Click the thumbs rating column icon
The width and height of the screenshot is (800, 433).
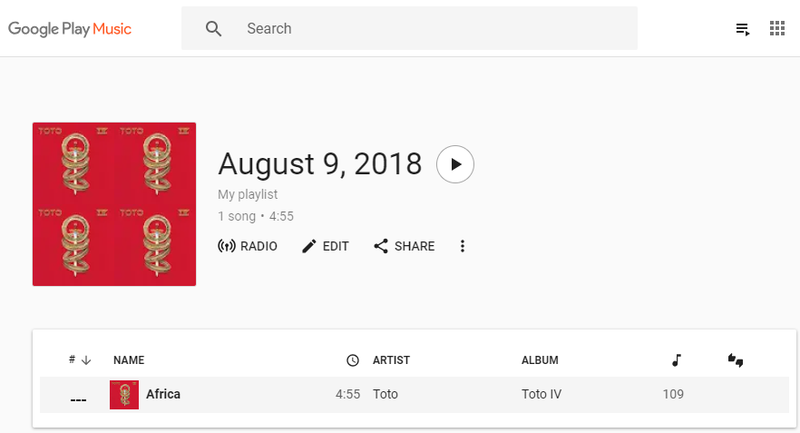[735, 360]
